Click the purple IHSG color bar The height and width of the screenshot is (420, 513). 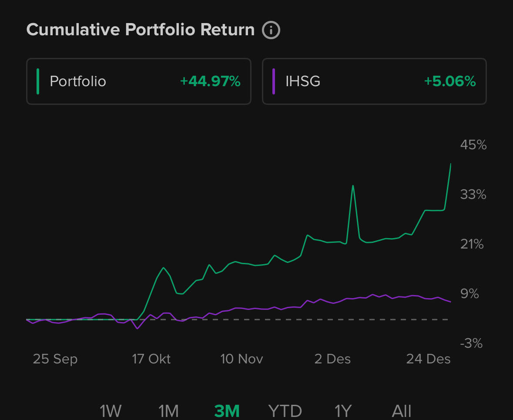click(x=274, y=81)
